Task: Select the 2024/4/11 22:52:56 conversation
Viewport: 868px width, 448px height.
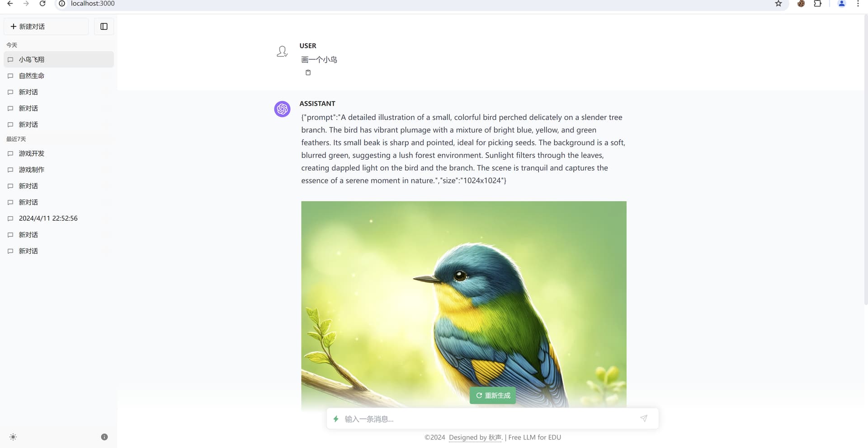Action: pyautogui.click(x=59, y=219)
